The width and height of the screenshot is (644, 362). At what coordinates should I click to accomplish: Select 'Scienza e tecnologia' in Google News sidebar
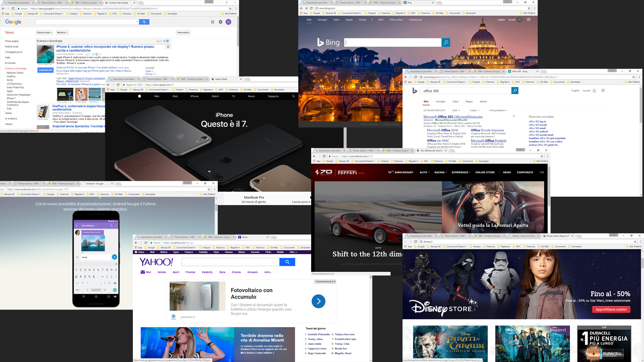tap(16, 68)
